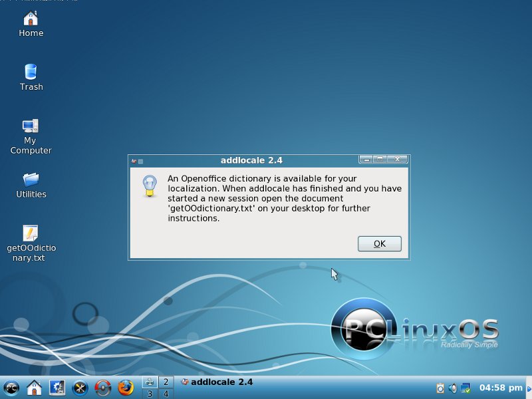Open the Home desktop icon
This screenshot has height=399, width=532.
click(x=31, y=19)
